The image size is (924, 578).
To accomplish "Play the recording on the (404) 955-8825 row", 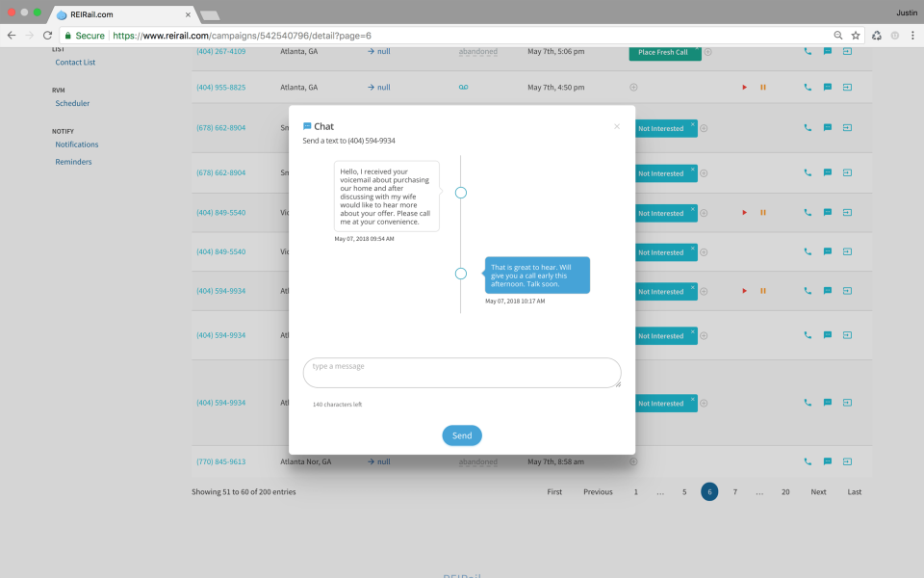I will [x=743, y=87].
